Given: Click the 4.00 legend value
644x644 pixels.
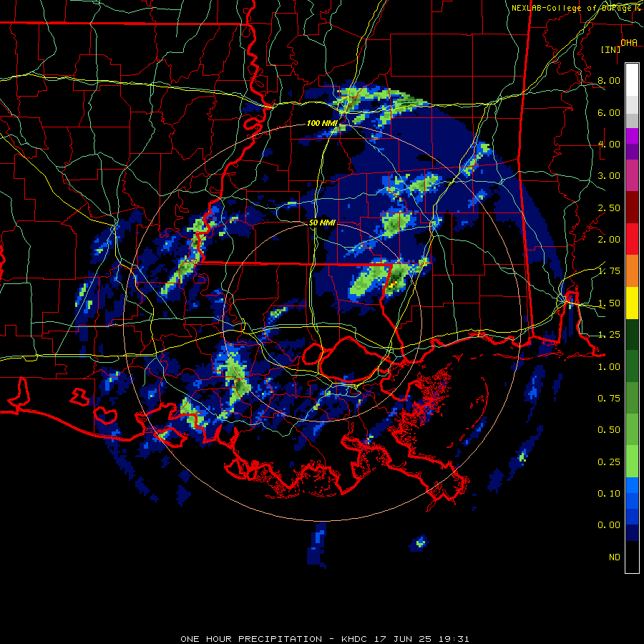Looking at the screenshot, I should [609, 144].
